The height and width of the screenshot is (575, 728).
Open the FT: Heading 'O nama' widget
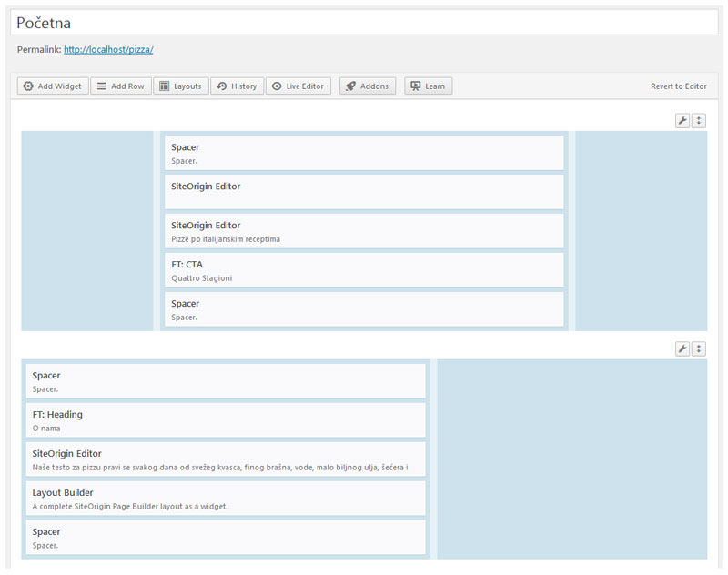pos(226,420)
